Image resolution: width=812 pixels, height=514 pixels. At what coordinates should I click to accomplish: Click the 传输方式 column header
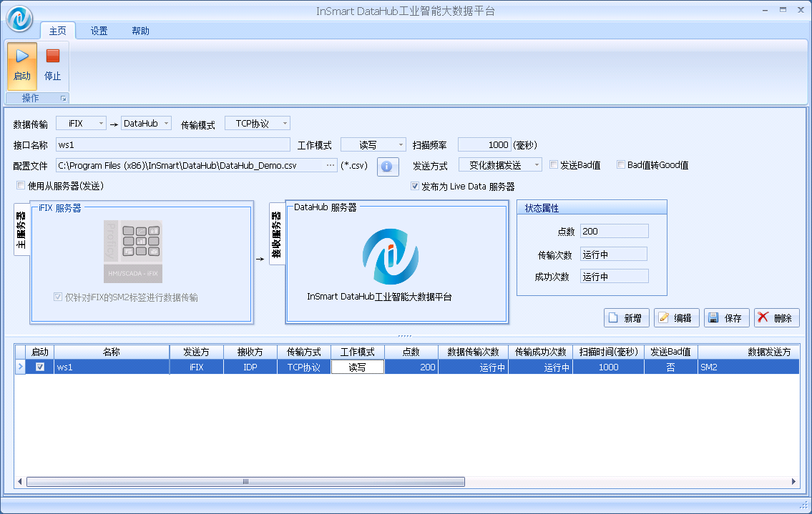pyautogui.click(x=304, y=352)
